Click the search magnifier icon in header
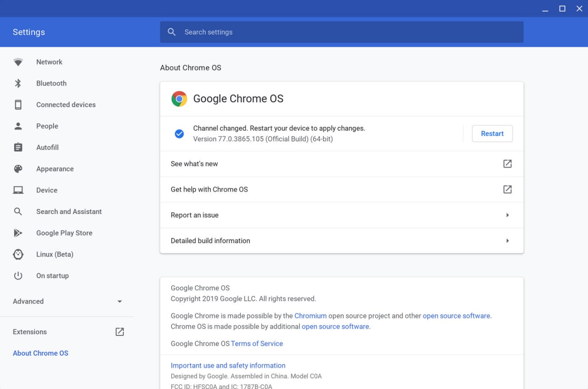The image size is (588, 389). 172,32
